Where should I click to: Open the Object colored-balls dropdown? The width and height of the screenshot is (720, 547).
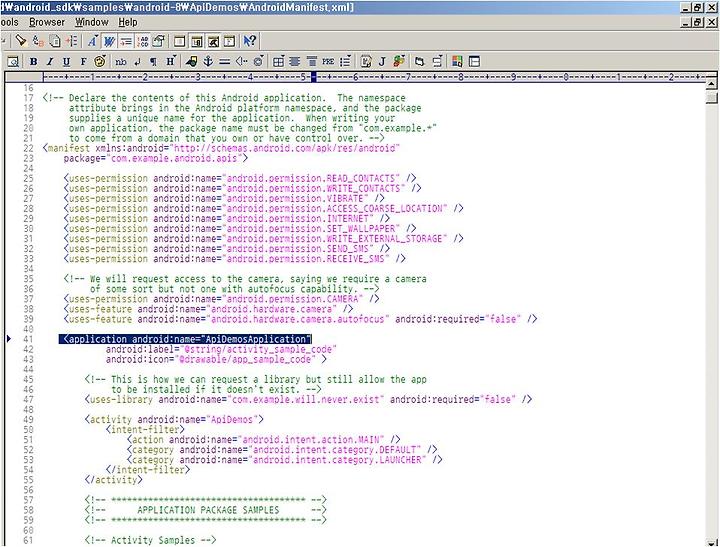tap(399, 61)
